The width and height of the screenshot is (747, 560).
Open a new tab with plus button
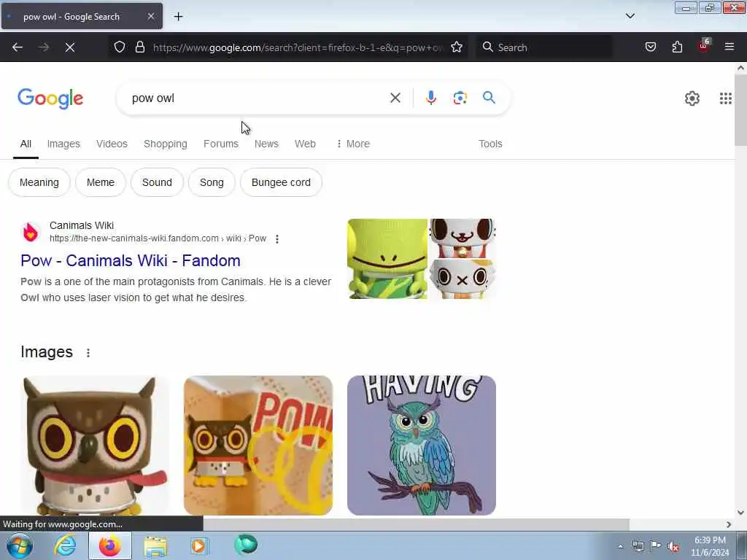pos(178,17)
